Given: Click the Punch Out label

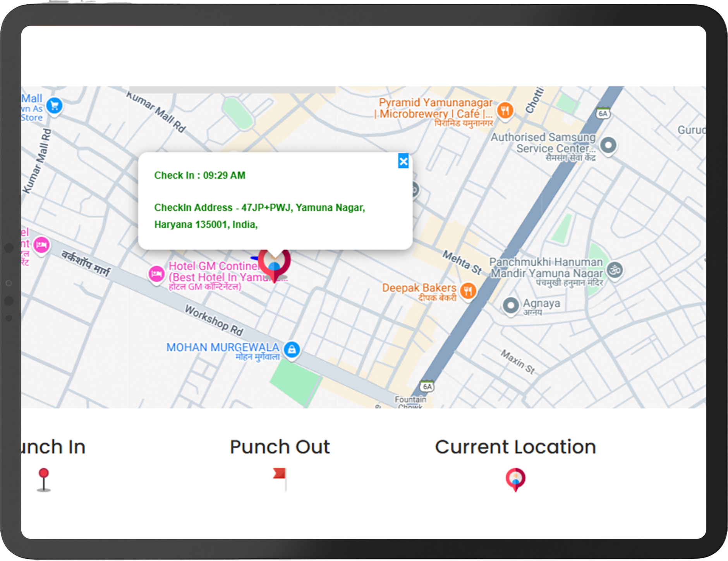Looking at the screenshot, I should 280,447.
